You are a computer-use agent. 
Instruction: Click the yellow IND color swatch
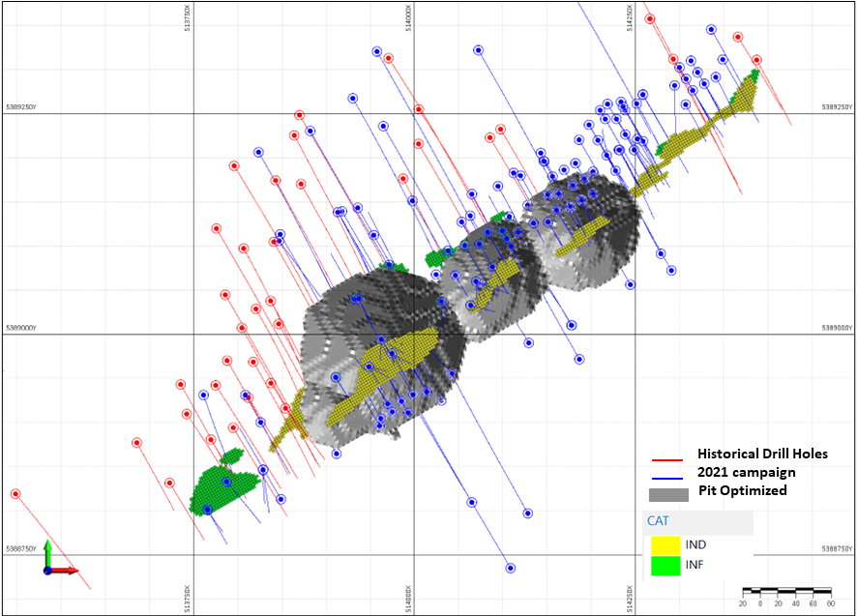pos(665,544)
